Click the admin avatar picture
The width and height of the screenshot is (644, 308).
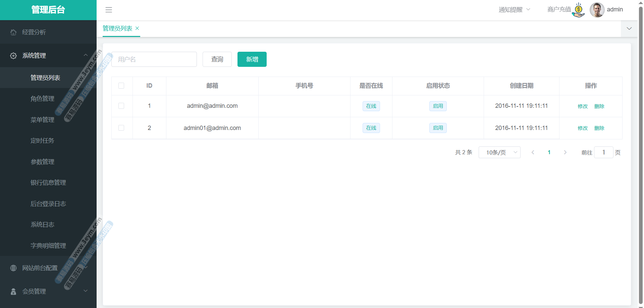coord(597,10)
